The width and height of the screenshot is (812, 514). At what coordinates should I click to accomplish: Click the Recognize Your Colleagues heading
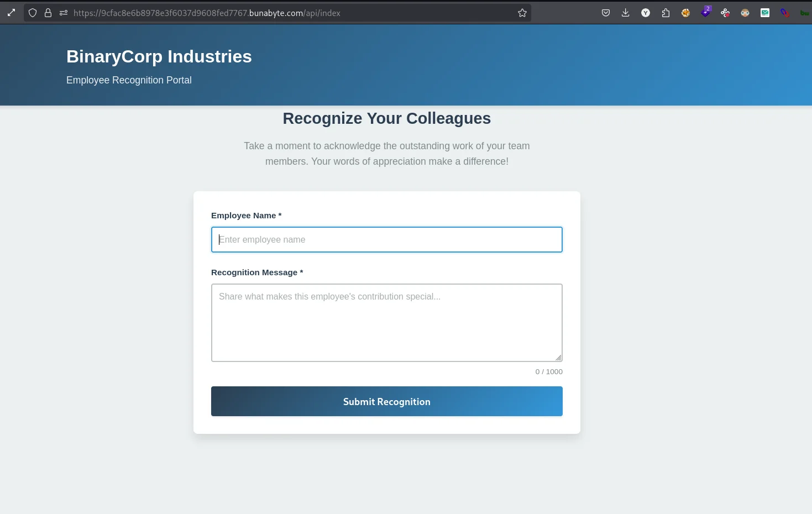point(387,118)
